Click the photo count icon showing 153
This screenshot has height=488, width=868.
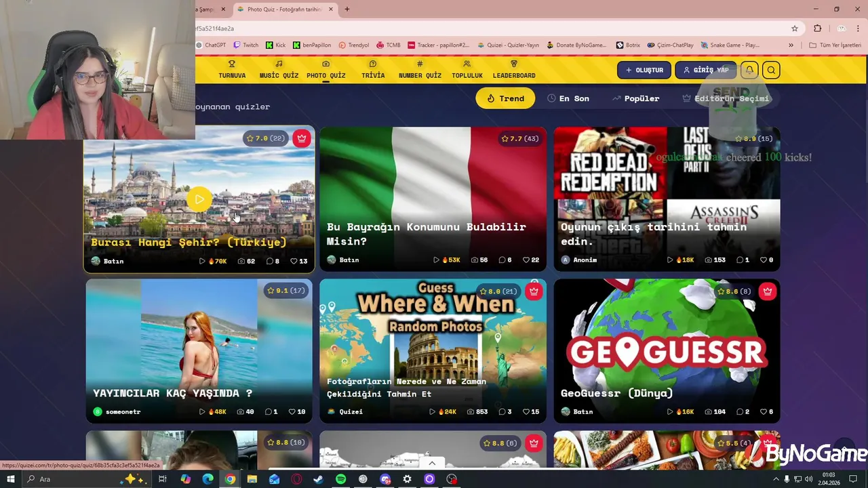coord(709,260)
